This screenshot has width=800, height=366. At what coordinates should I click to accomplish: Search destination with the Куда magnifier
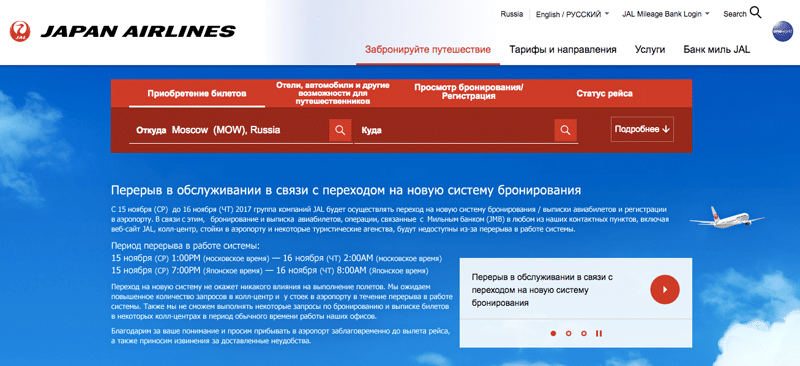(565, 130)
